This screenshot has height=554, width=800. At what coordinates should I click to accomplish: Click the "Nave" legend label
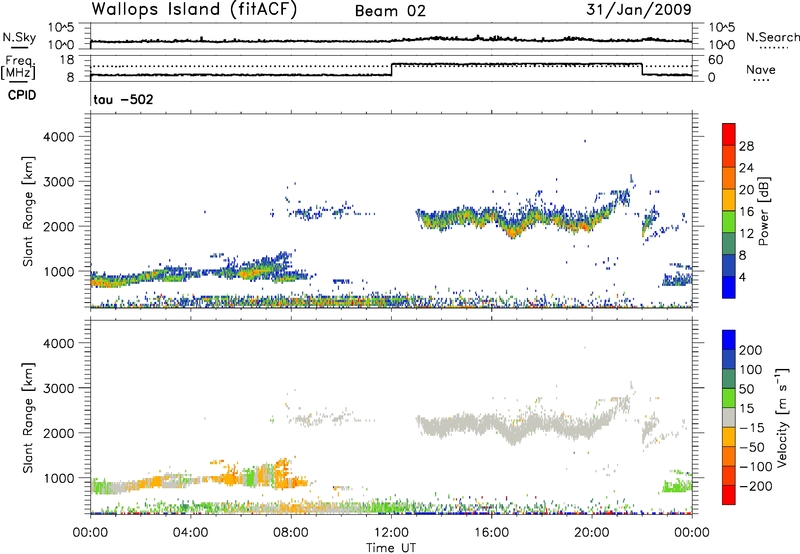760,69
